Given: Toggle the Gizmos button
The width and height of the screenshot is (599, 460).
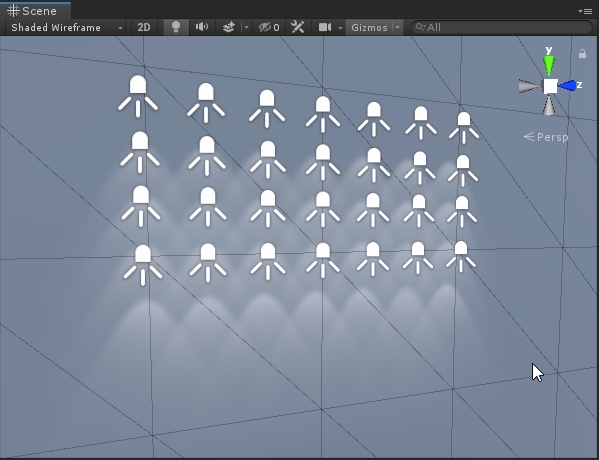Looking at the screenshot, I should 369,28.
